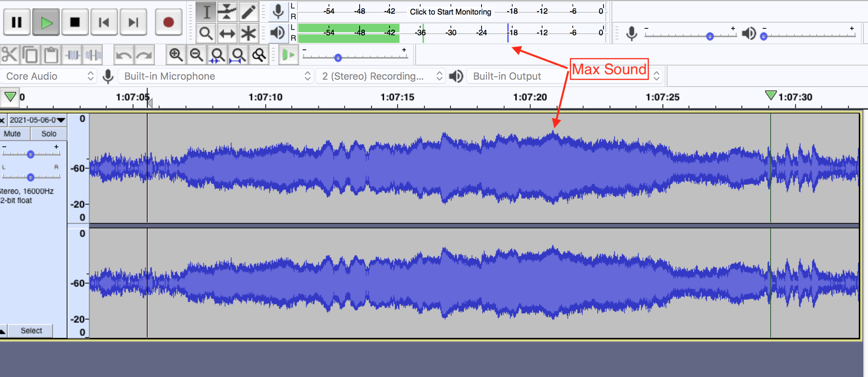This screenshot has height=377, width=868.
Task: Fit selection to window width
Action: pyautogui.click(x=217, y=55)
